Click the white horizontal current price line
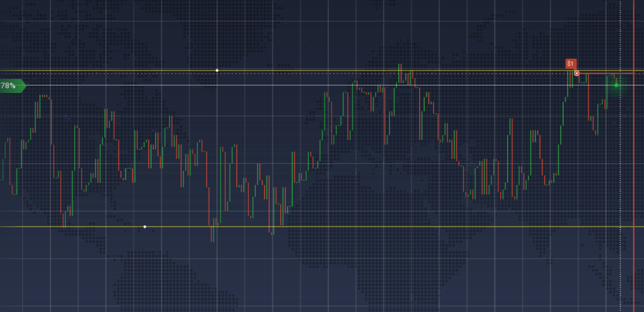The height and width of the screenshot is (312, 644). pos(177,85)
